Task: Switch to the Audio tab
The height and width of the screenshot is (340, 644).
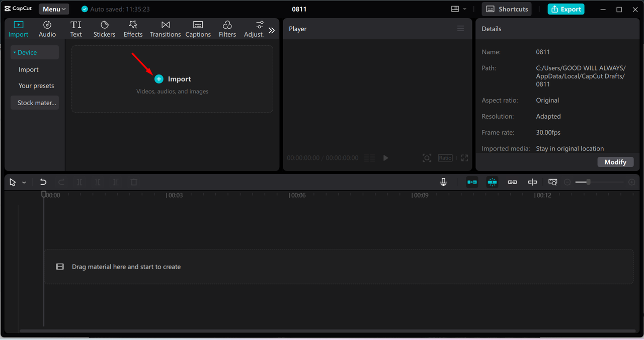Action: 47,29
